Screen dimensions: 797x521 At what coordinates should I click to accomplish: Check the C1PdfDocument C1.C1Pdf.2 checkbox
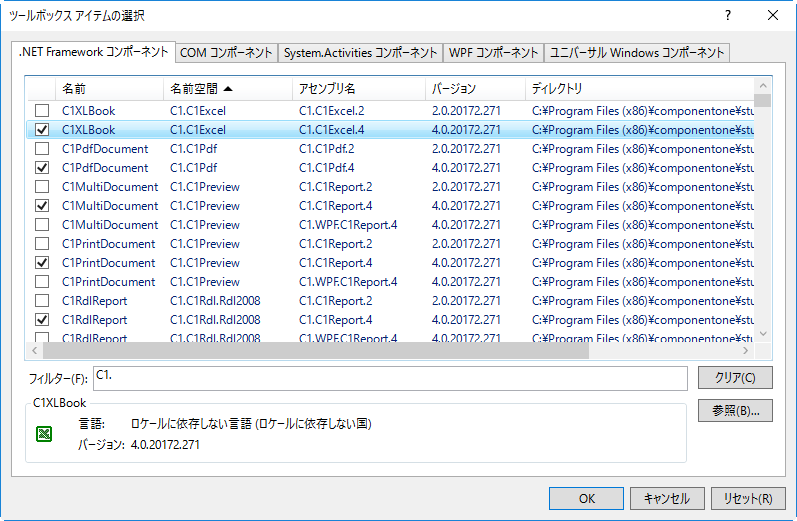(42, 148)
